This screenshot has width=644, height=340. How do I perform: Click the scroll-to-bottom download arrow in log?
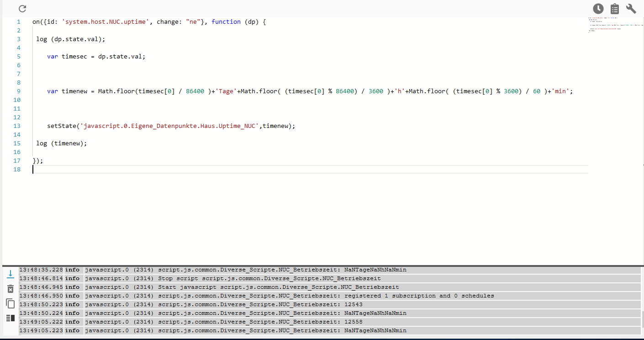tap(11, 274)
